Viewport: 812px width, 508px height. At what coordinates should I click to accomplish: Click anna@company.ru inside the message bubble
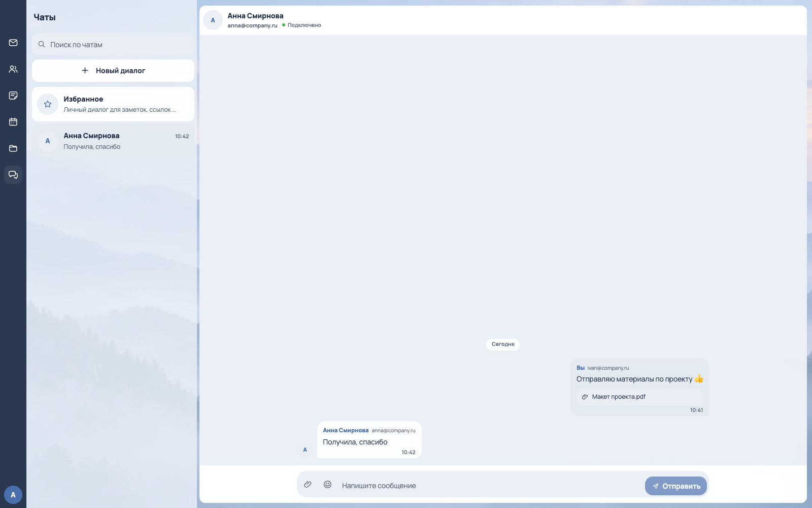(393, 430)
